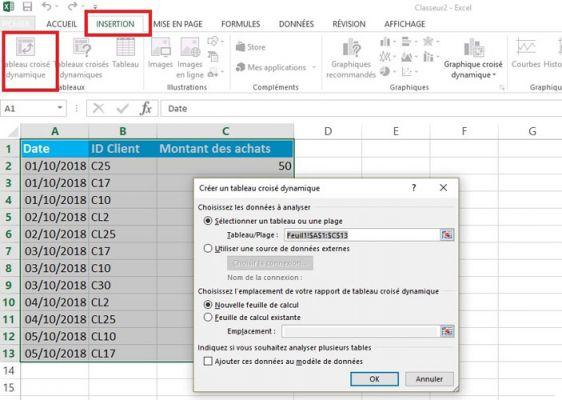Insert Courbes sparkline
562x400 pixels.
(526, 53)
